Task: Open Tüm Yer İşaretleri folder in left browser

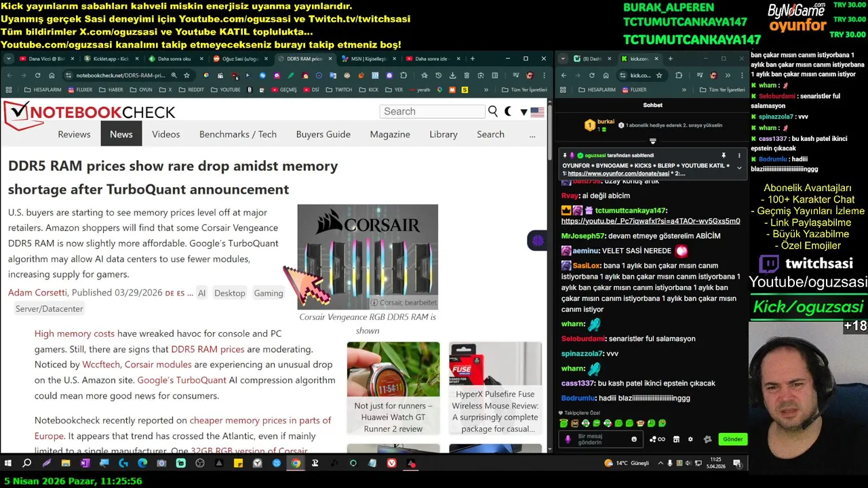Action: [524, 89]
